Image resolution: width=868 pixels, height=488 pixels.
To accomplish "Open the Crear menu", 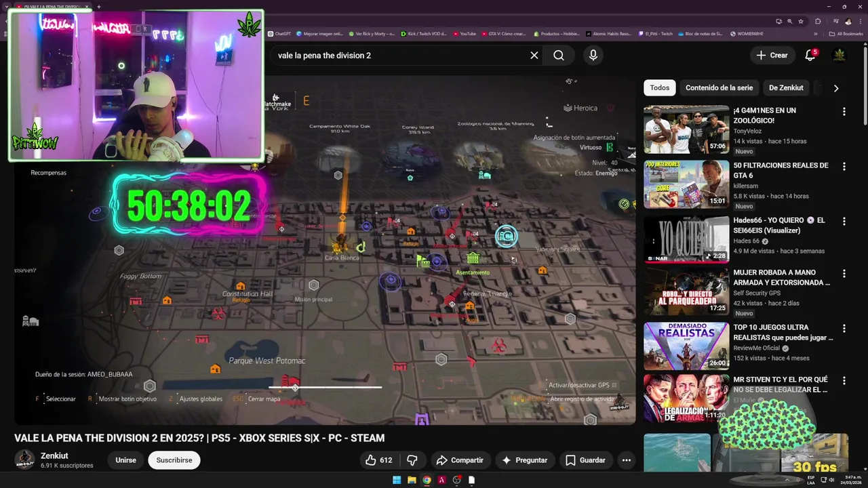I will [772, 56].
